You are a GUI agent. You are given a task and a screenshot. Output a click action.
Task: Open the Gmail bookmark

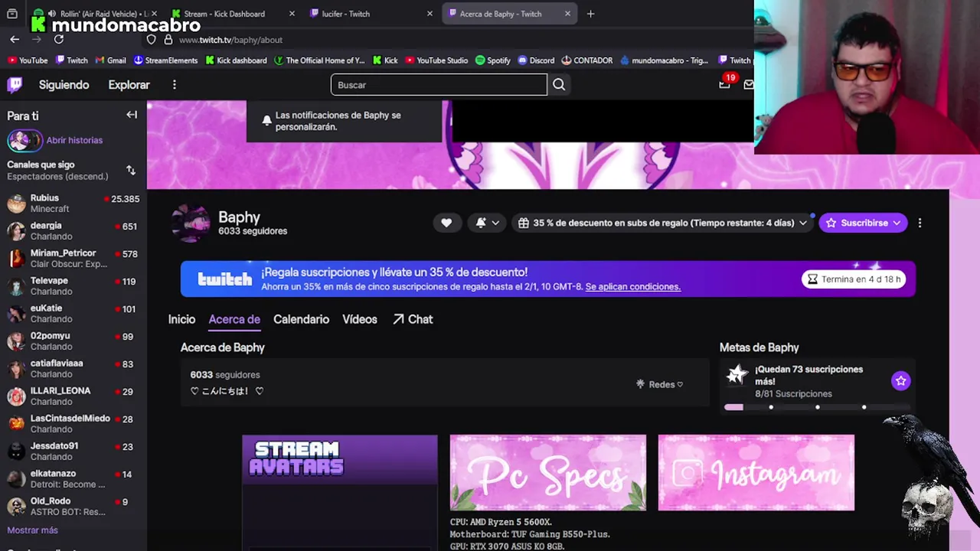coord(110,60)
